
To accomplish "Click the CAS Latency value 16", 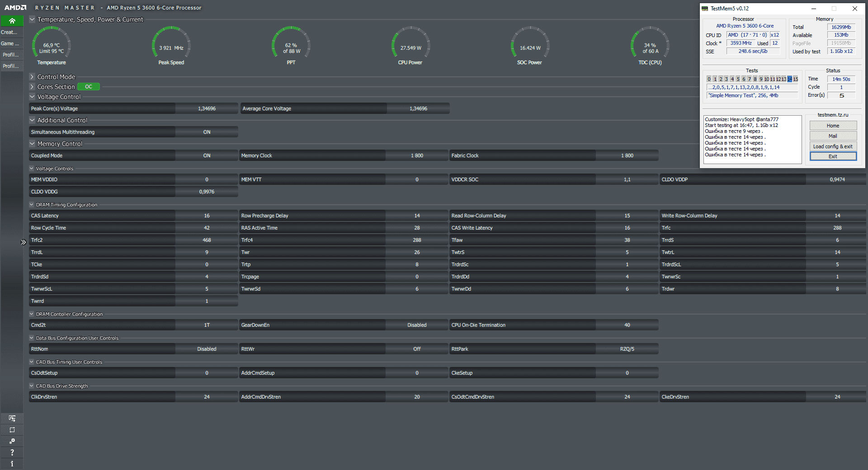I will pyautogui.click(x=207, y=216).
